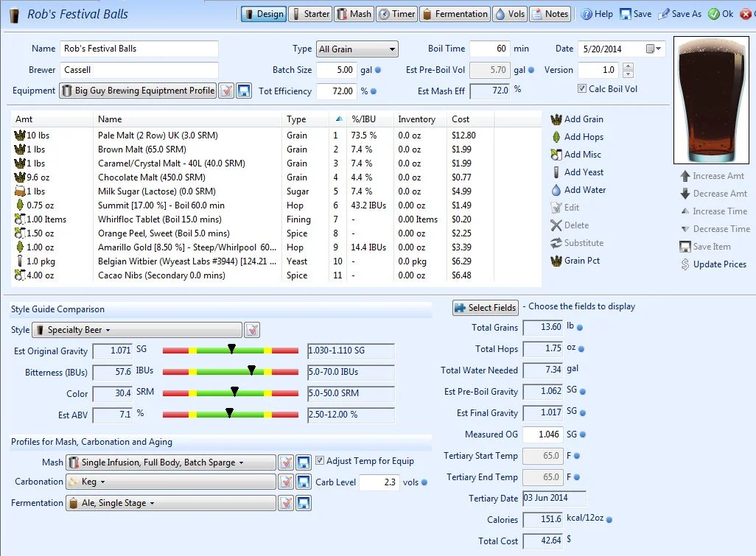Image resolution: width=756 pixels, height=556 pixels.
Task: Open Grain Pct adjustment
Action: 575,261
